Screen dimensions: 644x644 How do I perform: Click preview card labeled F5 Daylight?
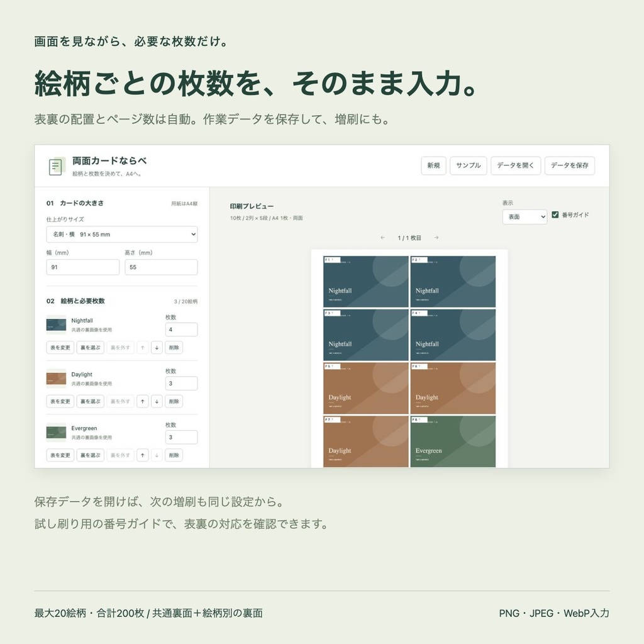pos(366,388)
